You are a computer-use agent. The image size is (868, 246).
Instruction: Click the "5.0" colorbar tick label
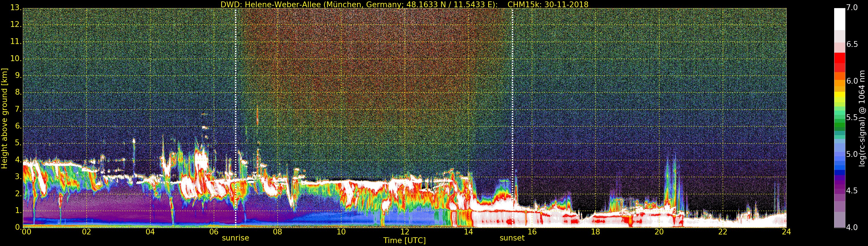[852, 154]
